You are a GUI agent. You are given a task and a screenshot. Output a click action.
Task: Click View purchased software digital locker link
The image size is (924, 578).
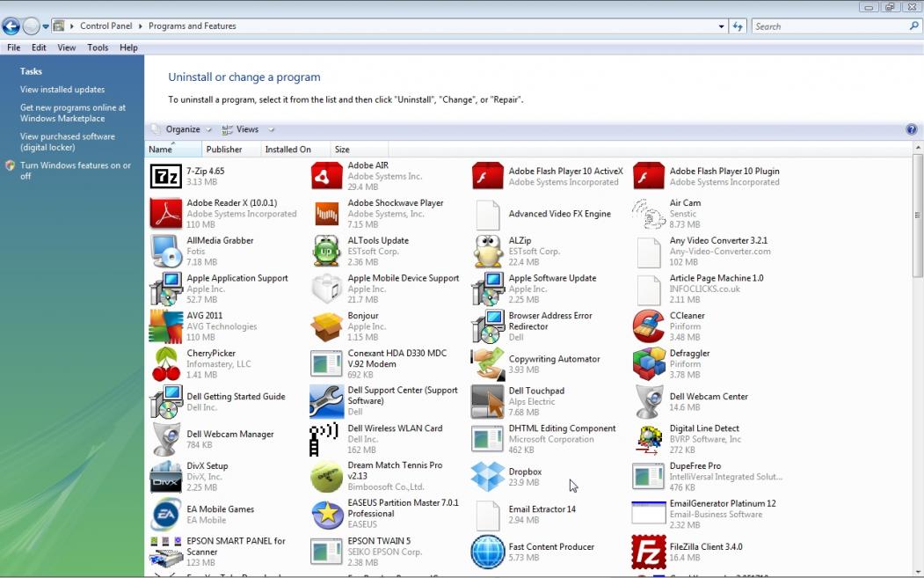click(x=68, y=143)
